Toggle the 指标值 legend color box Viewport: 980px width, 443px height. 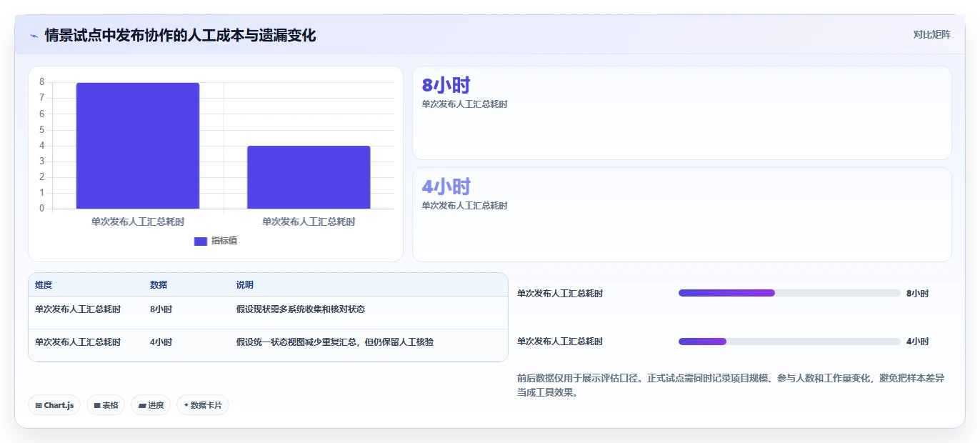[x=201, y=241]
